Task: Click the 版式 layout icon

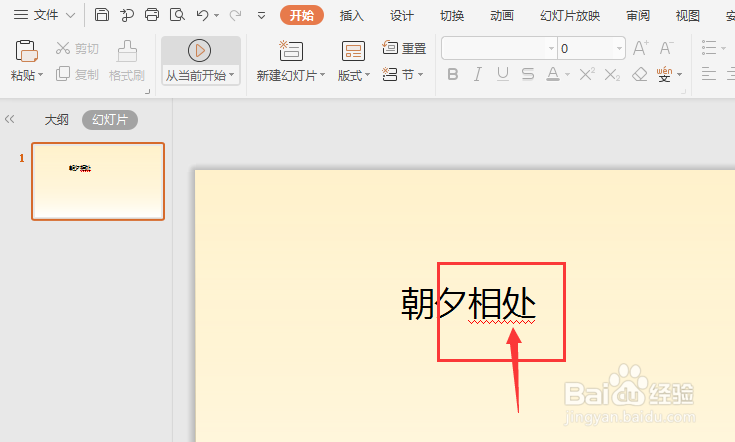Action: coord(353,51)
